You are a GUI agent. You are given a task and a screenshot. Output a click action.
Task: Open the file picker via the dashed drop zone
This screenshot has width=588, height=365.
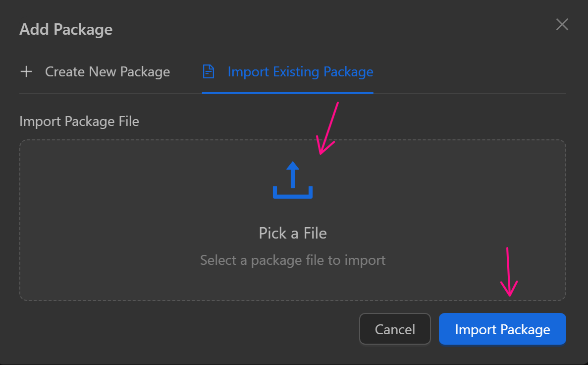[x=293, y=220]
